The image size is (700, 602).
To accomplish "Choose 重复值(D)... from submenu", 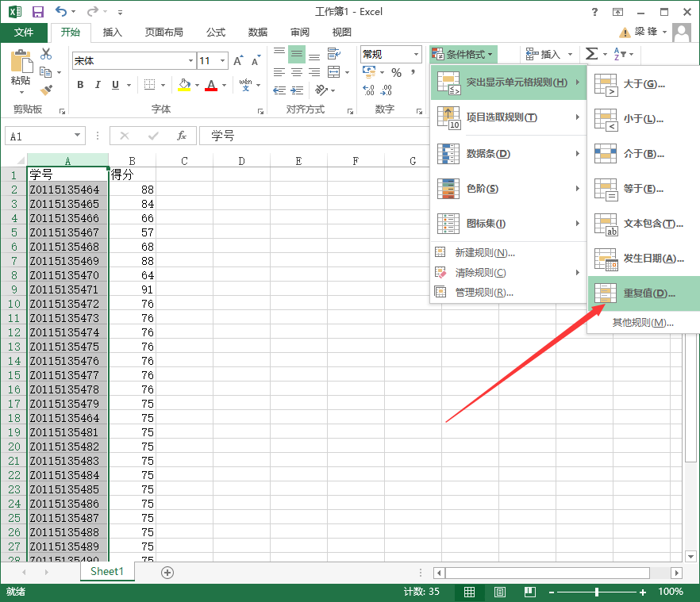I will tap(644, 293).
